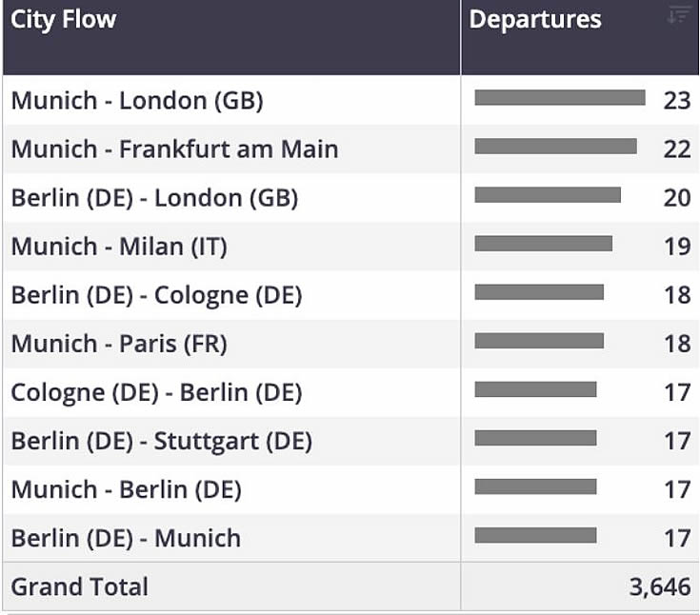
Task: Click the bar for Munich - Frankfurt am Main
Action: [556, 147]
